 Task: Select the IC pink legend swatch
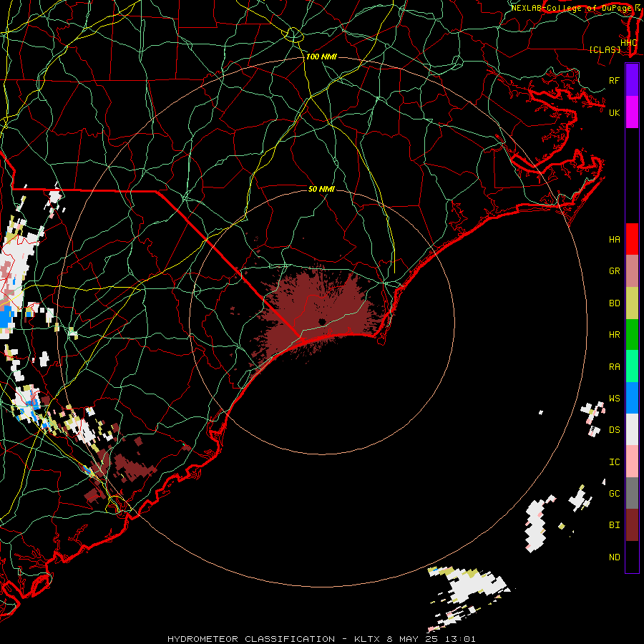[632, 462]
